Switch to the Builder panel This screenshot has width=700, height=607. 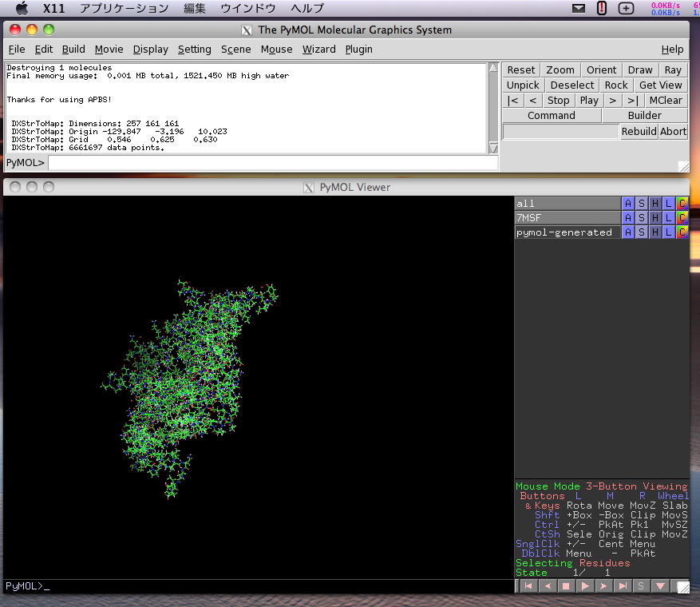click(644, 115)
